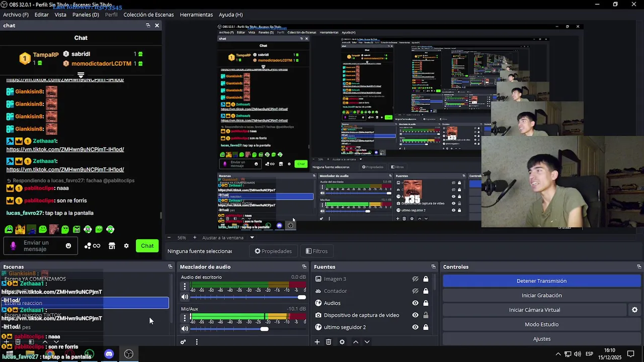Click Iniciar Cámara Virtual button
Screen dimensions: 644x362
(x=534, y=310)
